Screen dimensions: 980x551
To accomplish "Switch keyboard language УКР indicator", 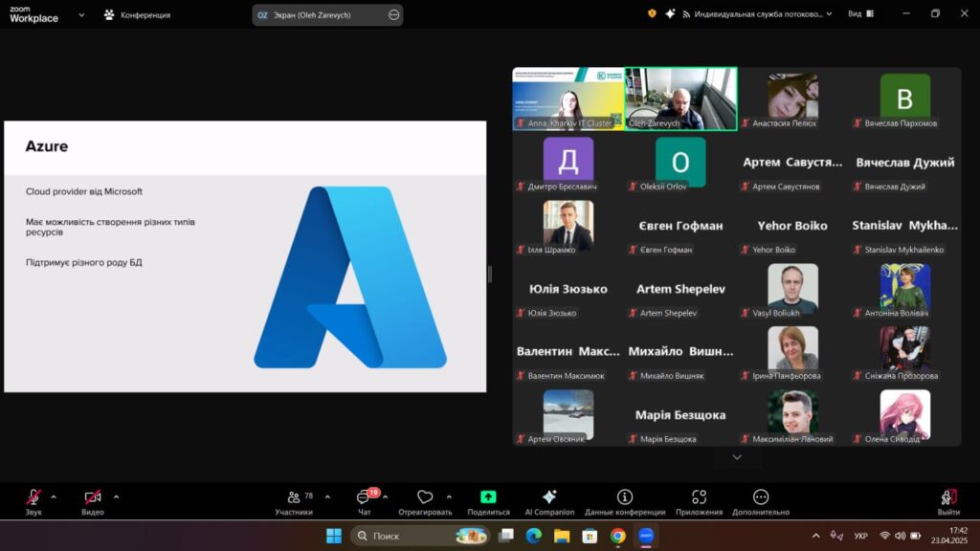I will [860, 536].
